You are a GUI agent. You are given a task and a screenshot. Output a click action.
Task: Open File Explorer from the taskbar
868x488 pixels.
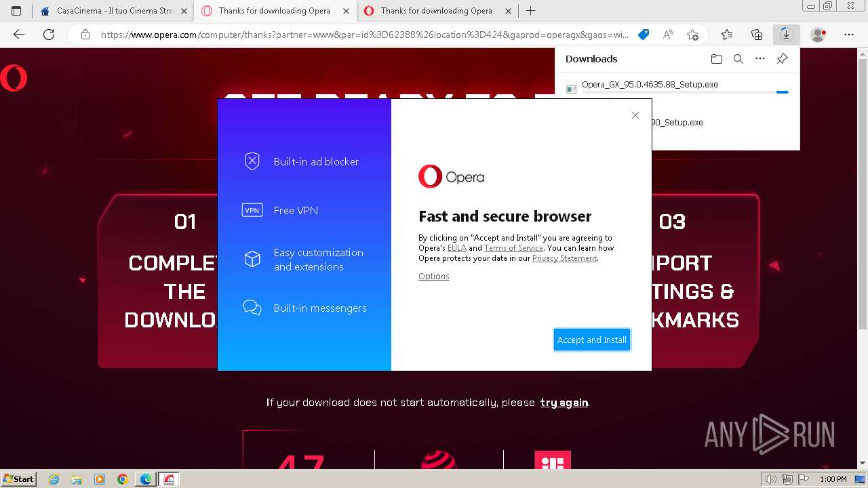click(x=77, y=479)
